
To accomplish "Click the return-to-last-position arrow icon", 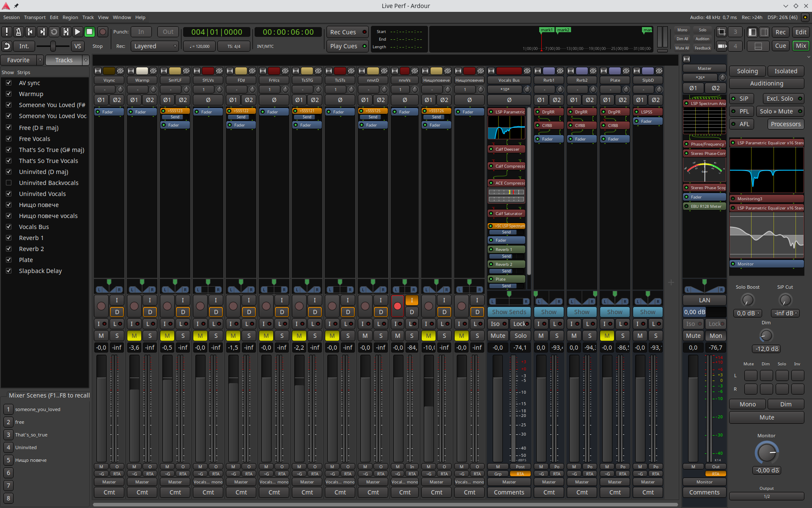I will (x=6, y=46).
